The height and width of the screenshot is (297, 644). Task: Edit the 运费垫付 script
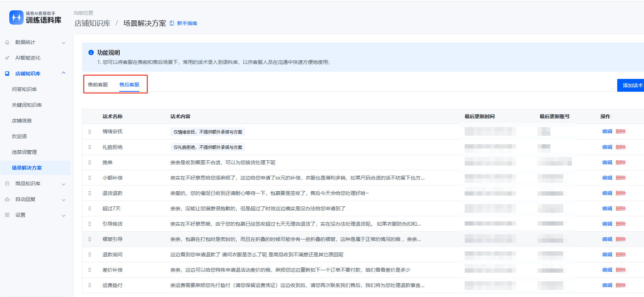[x=607, y=285]
